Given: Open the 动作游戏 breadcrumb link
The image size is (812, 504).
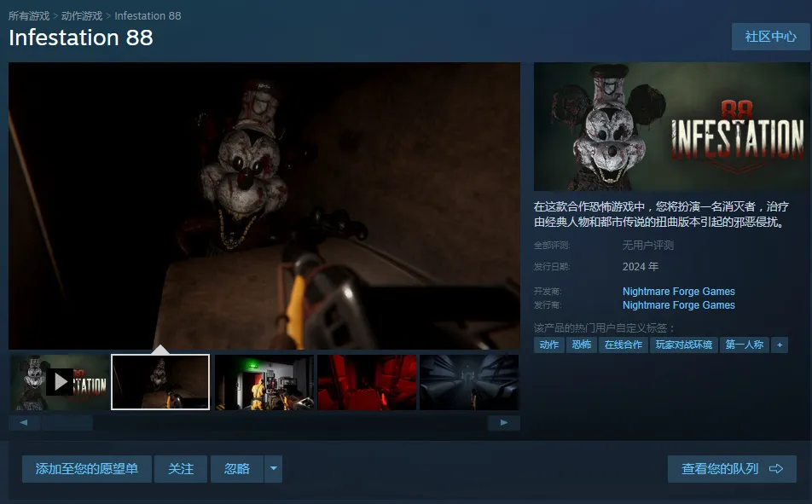Looking at the screenshot, I should point(82,16).
